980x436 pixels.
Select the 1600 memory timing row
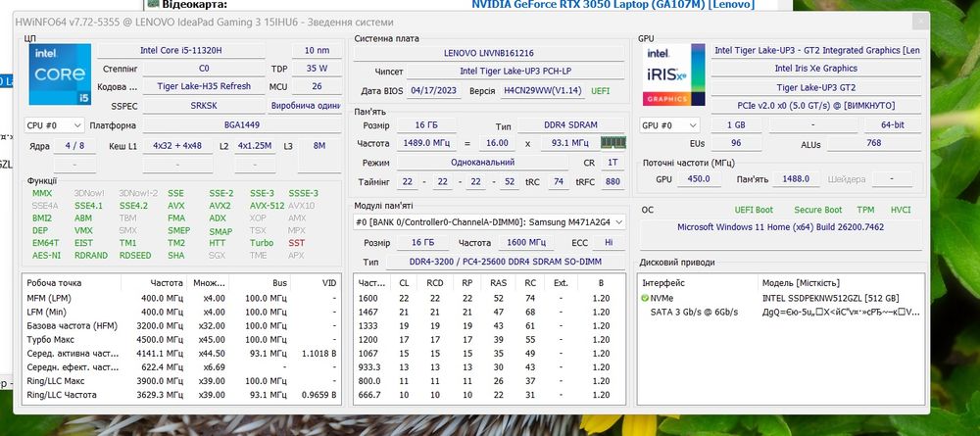click(x=489, y=299)
